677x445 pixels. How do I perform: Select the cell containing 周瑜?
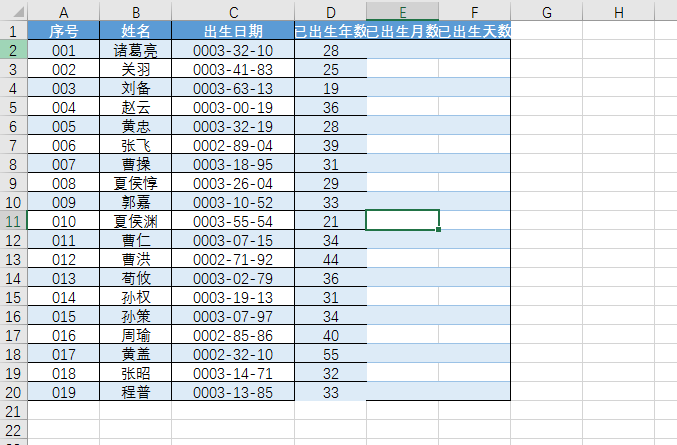point(136,335)
